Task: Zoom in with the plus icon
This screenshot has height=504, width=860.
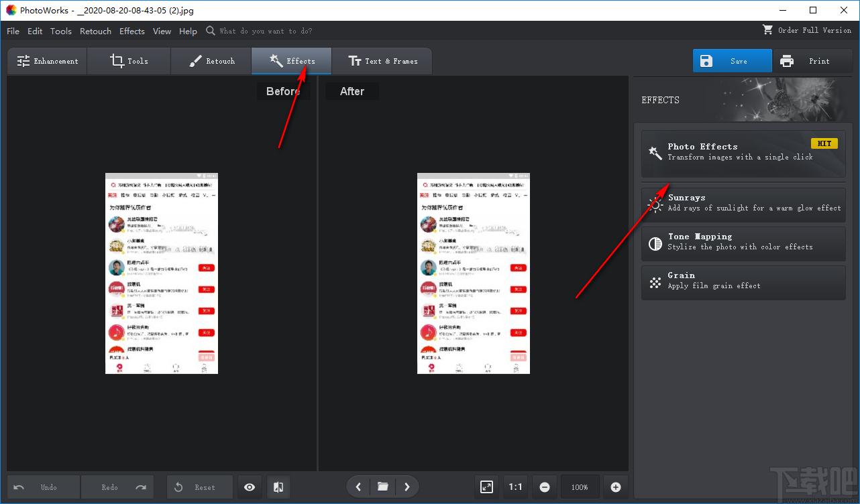Action: tap(616, 487)
